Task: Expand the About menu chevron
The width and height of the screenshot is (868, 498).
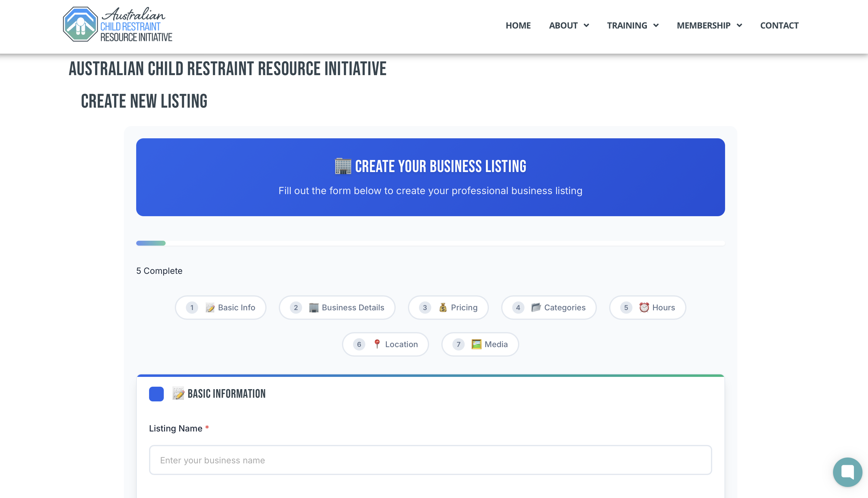Action: point(586,26)
